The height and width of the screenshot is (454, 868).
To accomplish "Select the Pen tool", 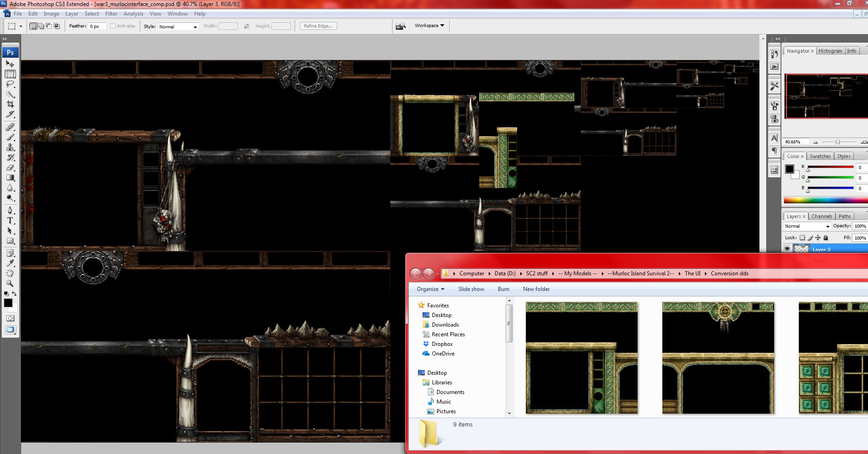I will pyautogui.click(x=10, y=210).
